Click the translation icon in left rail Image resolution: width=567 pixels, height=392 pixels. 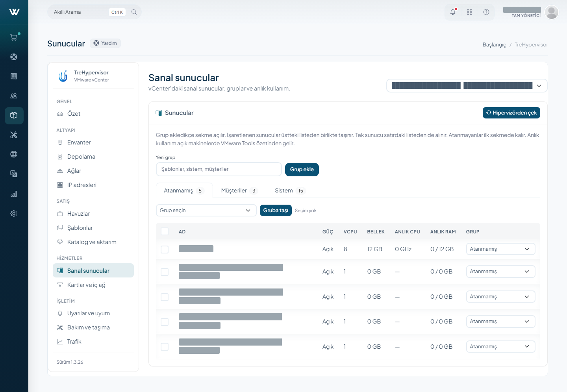[14, 174]
